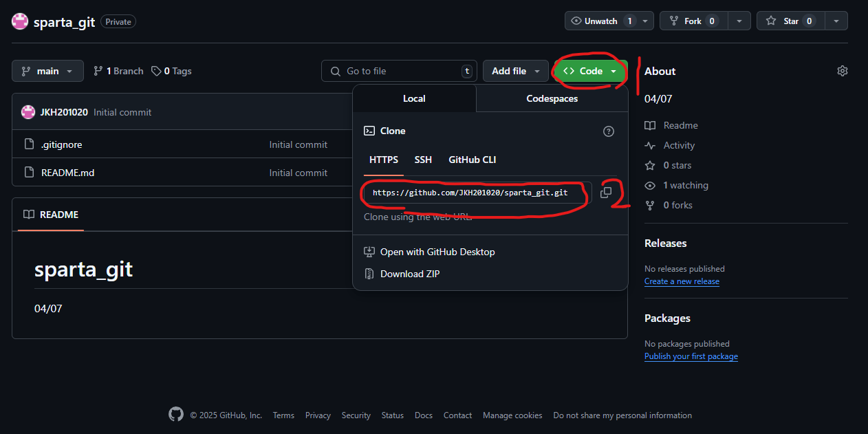Click the Open with GitHub Desktop icon
This screenshot has width=868, height=434.
(369, 252)
